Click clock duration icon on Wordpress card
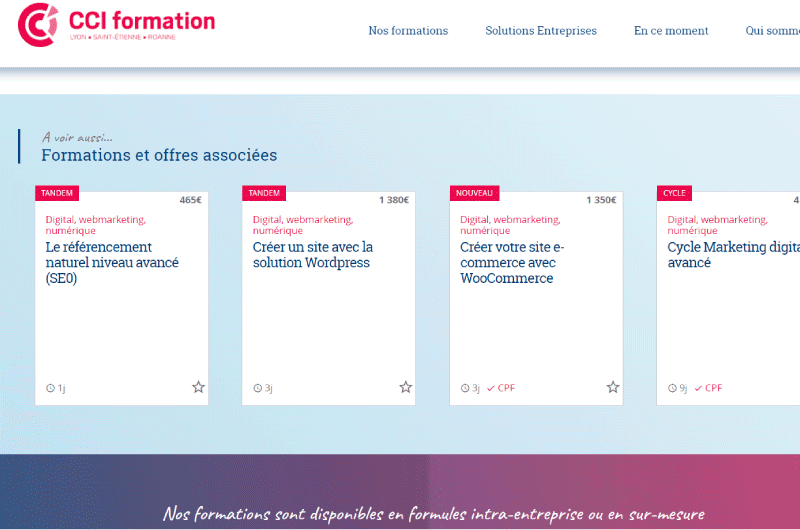 258,388
